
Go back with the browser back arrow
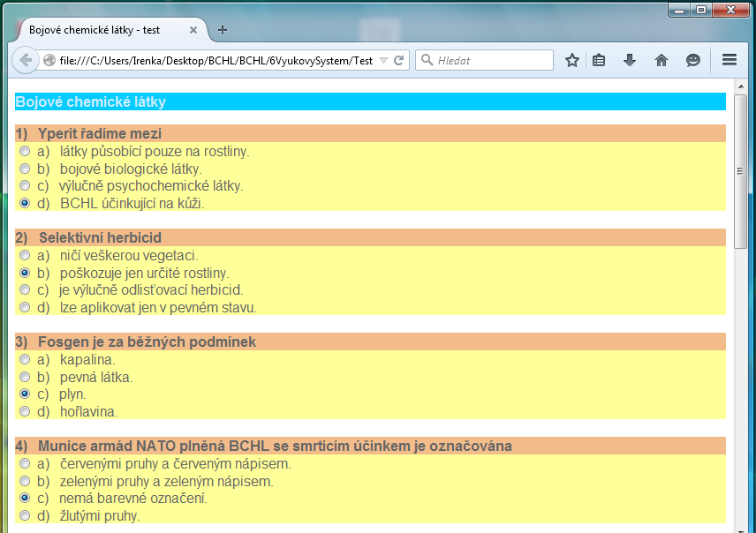coord(25,60)
